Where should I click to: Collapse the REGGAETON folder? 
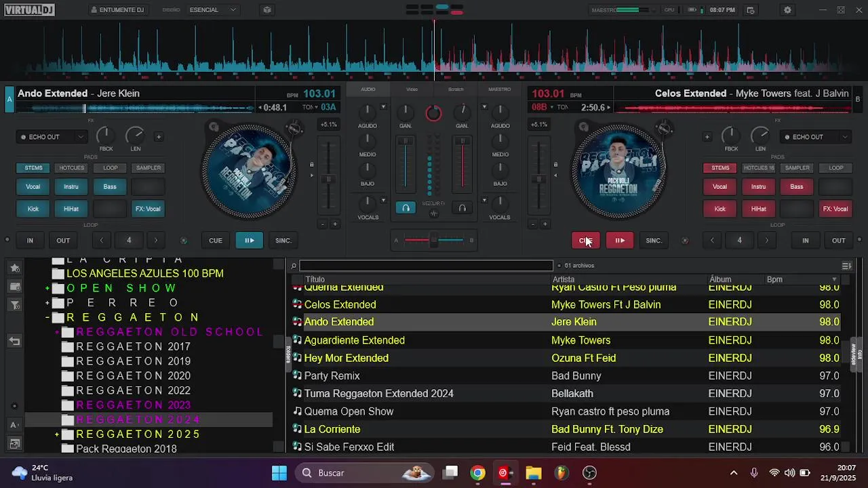click(47, 318)
